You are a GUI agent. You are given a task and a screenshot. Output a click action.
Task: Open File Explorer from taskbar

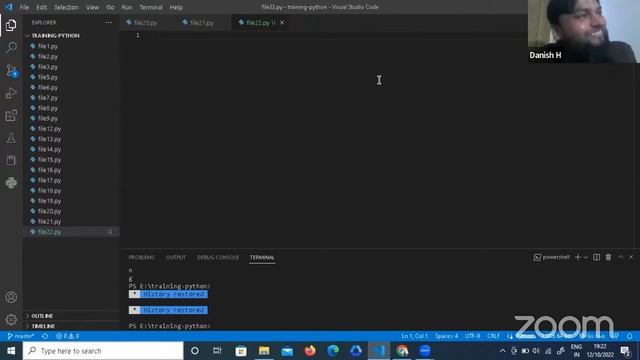click(264, 351)
